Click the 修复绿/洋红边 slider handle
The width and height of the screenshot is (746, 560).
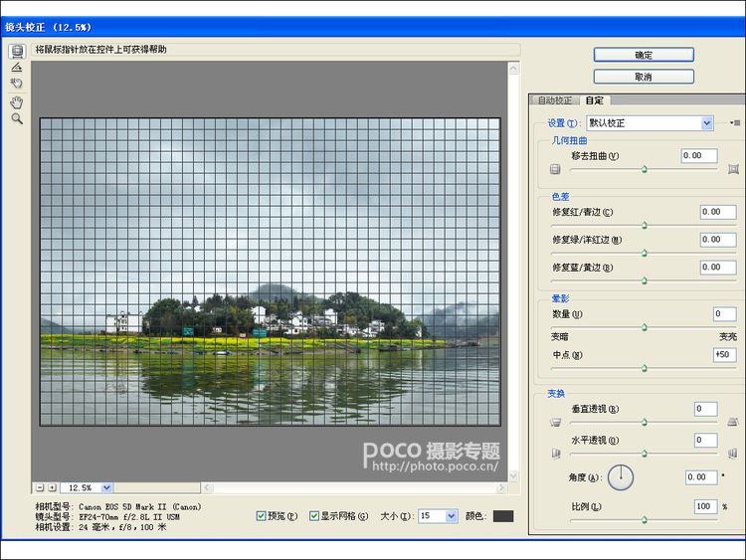[645, 253]
